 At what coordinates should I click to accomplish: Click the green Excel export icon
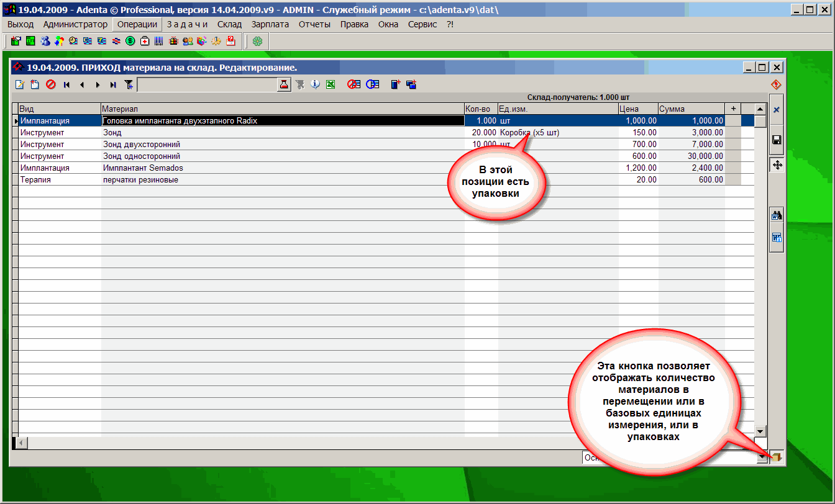click(331, 84)
